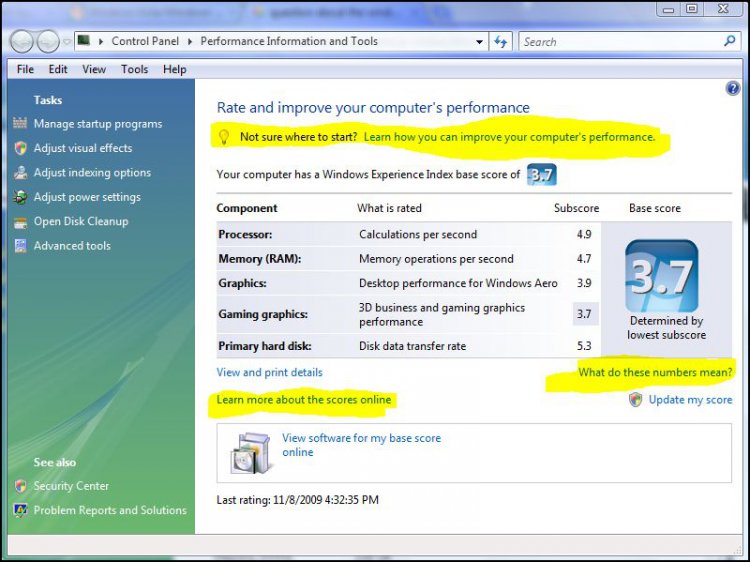Click the lightbulb tip icon
The width and height of the screenshot is (750, 562).
(224, 137)
